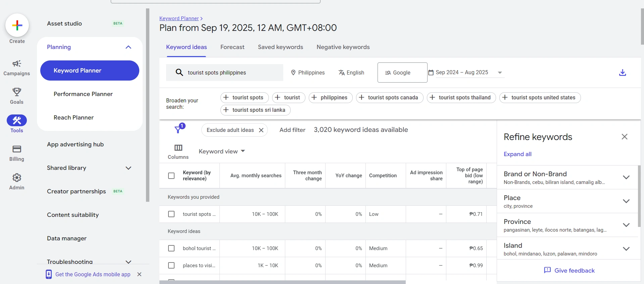Open Admin via the gear icon
Screen dimensions: 644x284
(17, 177)
